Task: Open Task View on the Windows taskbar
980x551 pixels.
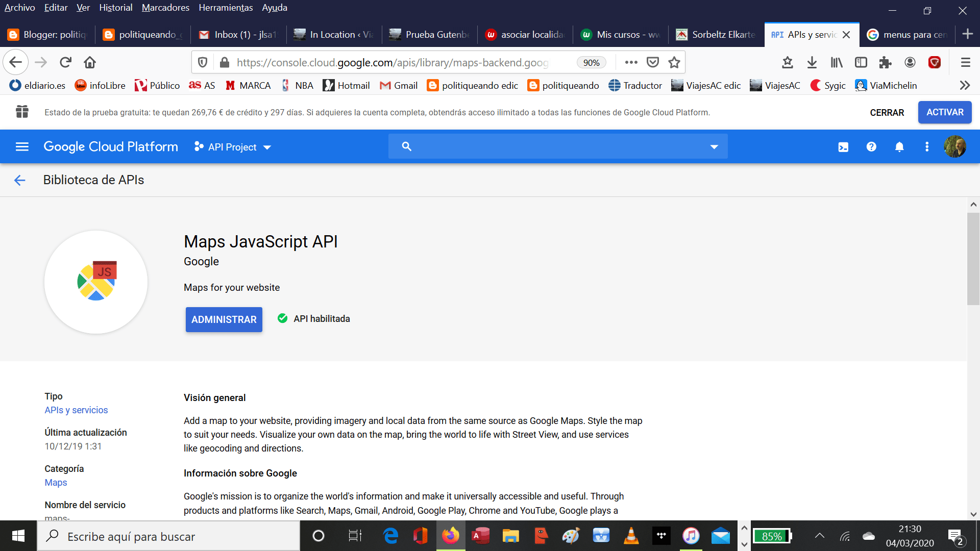Action: point(355,536)
